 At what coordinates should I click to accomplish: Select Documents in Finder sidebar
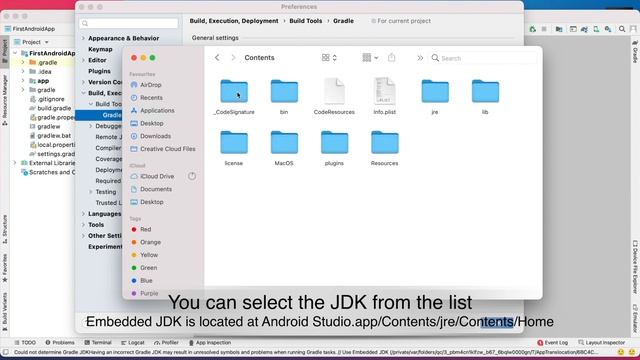[151, 189]
